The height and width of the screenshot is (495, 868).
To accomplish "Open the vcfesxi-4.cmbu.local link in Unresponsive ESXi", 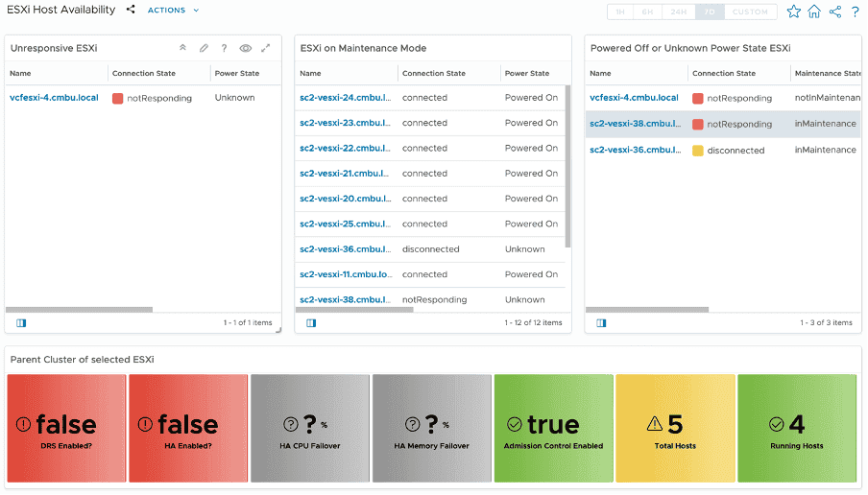I will click(x=54, y=97).
